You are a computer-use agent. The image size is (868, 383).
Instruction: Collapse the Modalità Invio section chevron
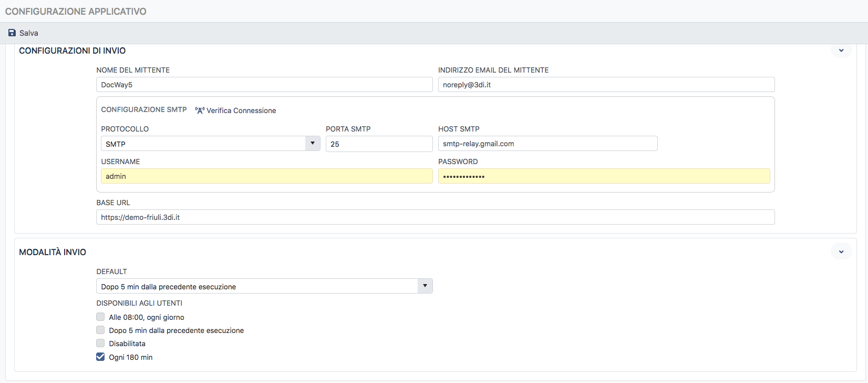841,252
